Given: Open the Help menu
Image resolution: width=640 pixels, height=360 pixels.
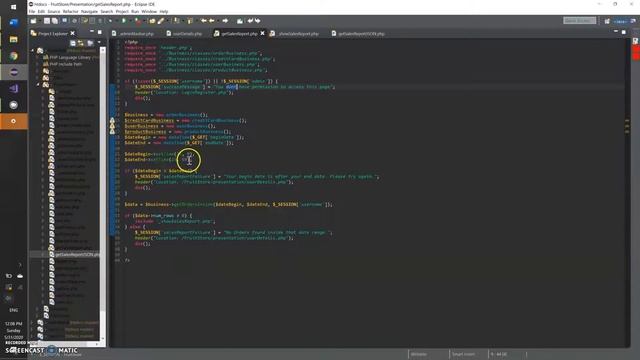Looking at the screenshot, I should click(x=164, y=11).
